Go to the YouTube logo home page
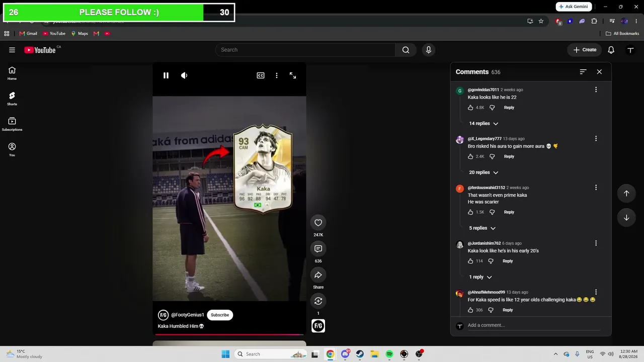Viewport: 644px width, 362px height. click(40, 50)
